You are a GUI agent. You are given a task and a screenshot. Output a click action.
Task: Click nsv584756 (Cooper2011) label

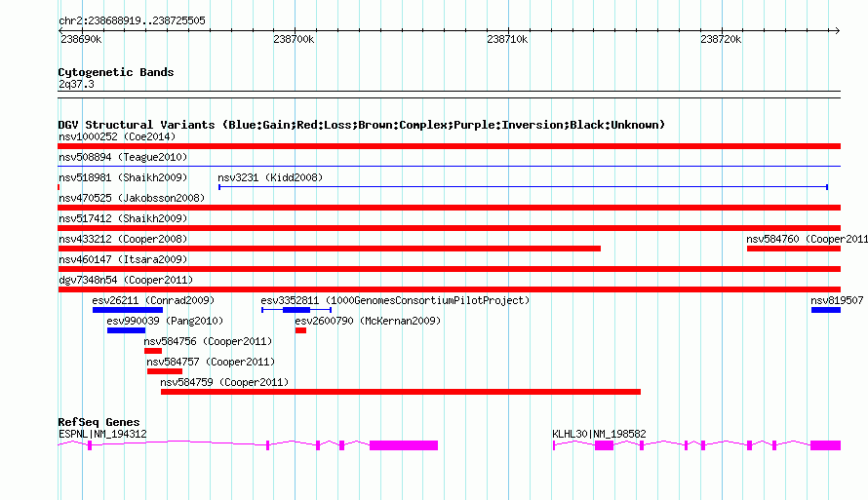[x=208, y=341]
